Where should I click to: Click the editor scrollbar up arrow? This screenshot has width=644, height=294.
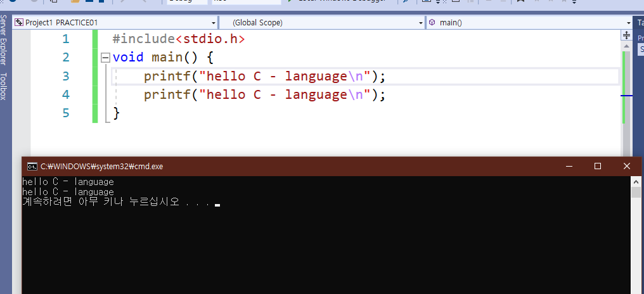(x=626, y=45)
